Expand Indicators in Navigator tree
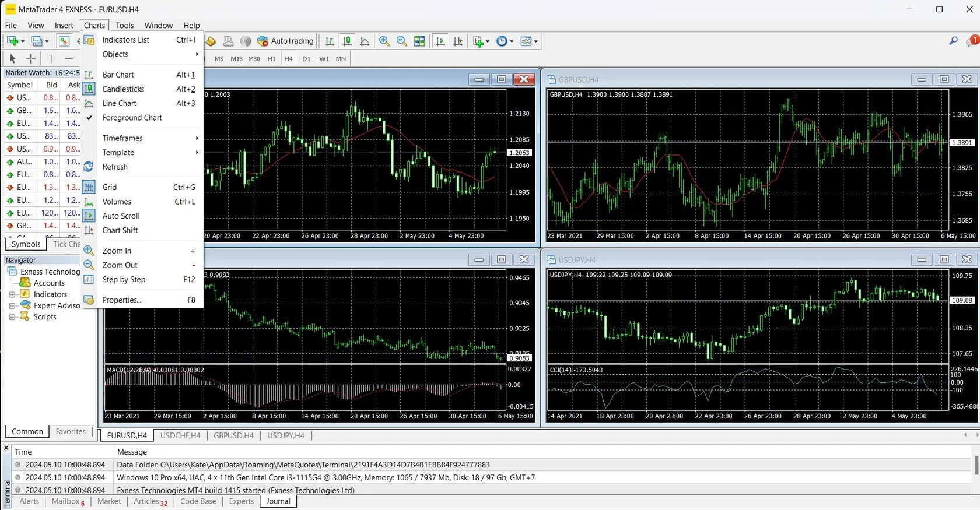The image size is (980, 510). point(12,294)
